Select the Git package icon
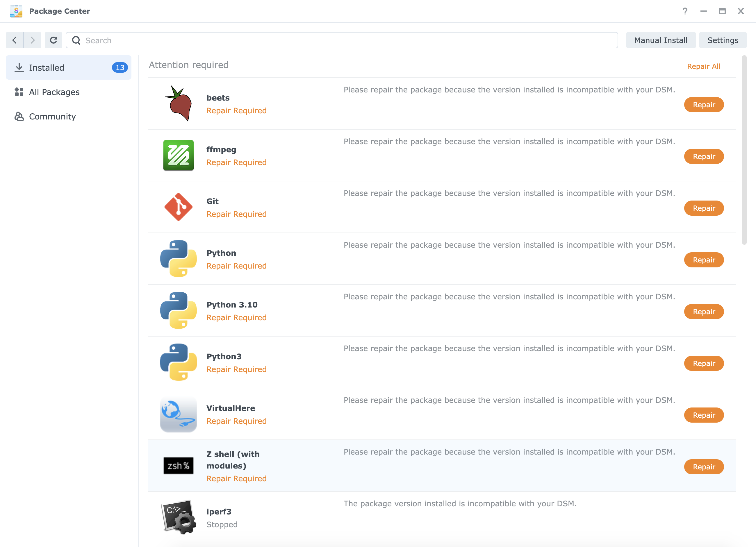756x547 pixels. pyautogui.click(x=178, y=207)
